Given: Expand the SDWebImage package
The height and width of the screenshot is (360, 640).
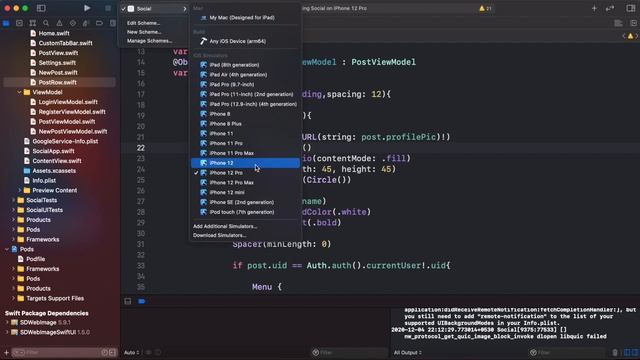Looking at the screenshot, I should pos(7,322).
